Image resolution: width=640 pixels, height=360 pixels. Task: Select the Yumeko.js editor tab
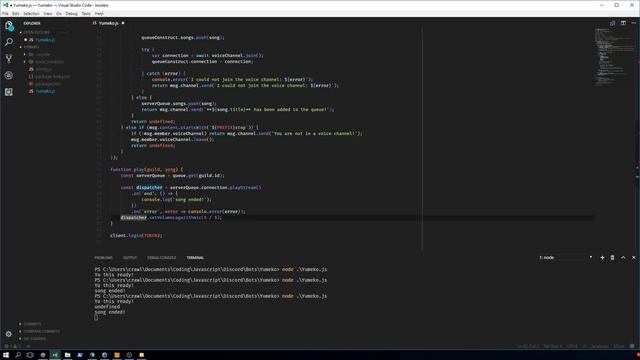[109, 23]
